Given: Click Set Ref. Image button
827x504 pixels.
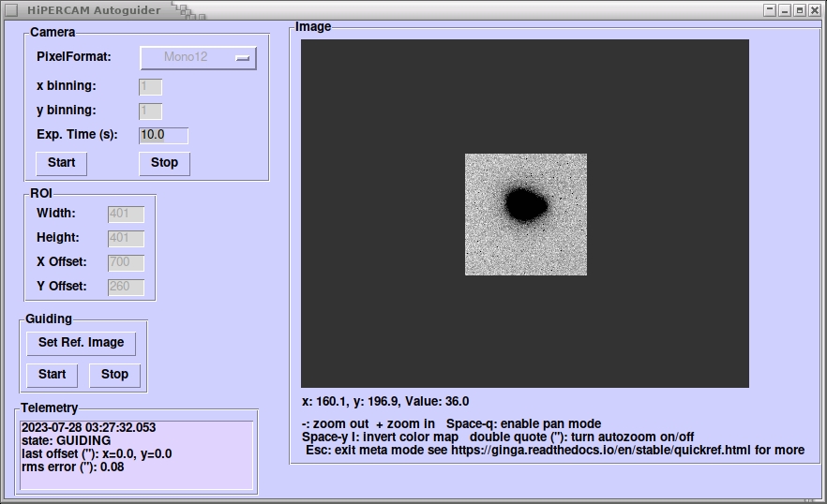Looking at the screenshot, I should tap(82, 344).
